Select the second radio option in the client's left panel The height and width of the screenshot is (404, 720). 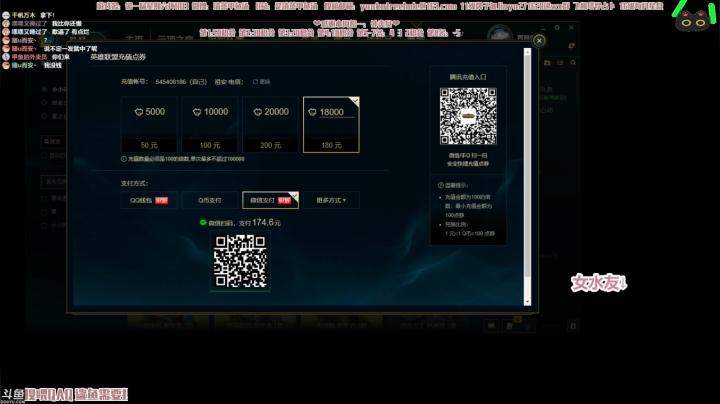pos(45,103)
